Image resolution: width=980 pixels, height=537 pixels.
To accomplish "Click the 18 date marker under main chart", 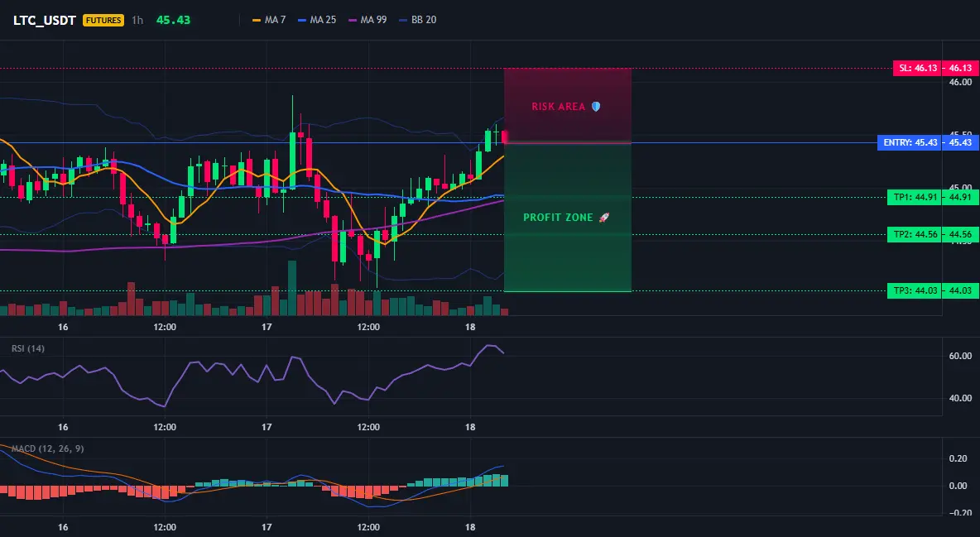I will tap(470, 327).
